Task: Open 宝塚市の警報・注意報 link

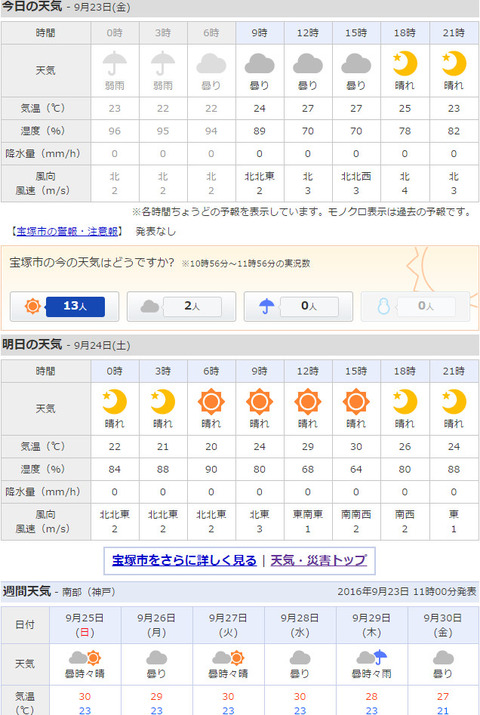Action: pos(67,231)
